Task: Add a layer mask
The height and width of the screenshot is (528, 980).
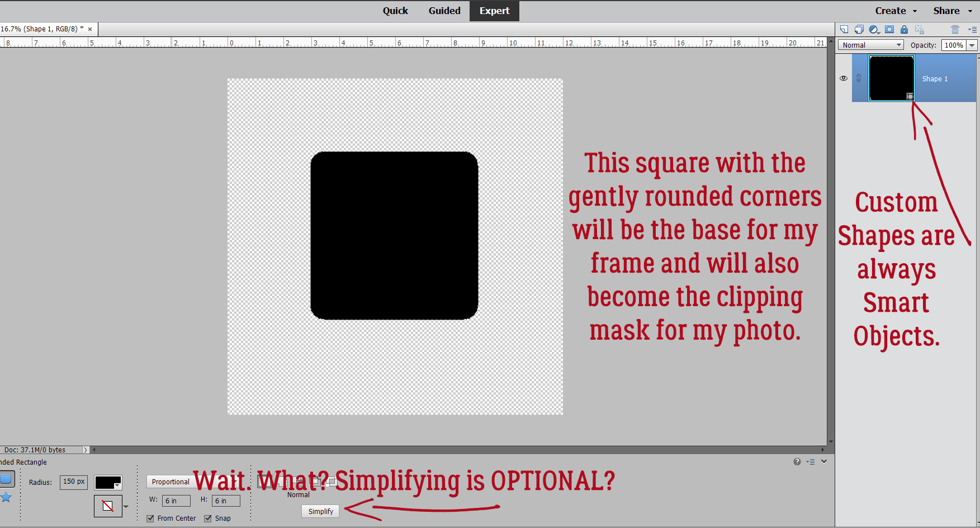Action: click(x=889, y=30)
